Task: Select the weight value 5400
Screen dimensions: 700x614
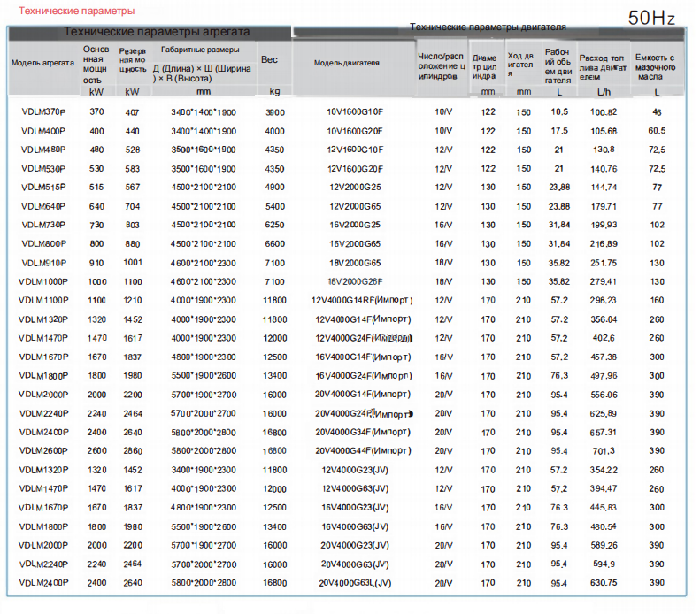Action: point(274,206)
